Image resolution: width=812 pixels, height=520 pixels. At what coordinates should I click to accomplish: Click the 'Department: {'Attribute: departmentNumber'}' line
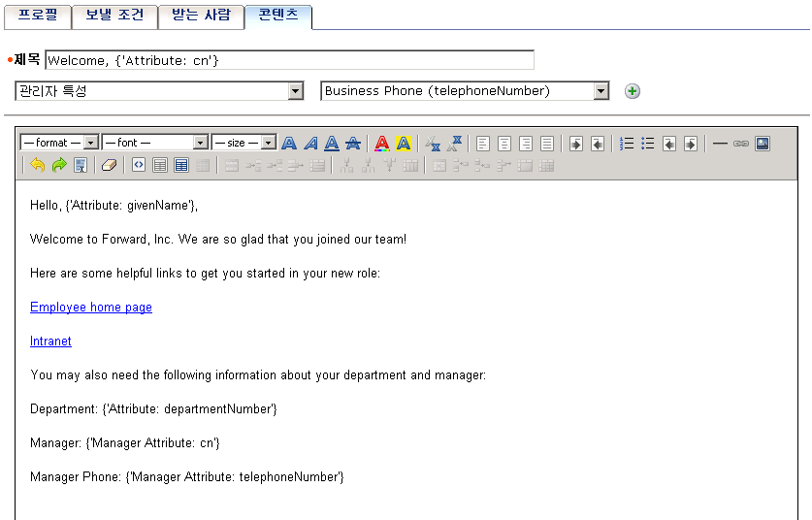tap(153, 409)
